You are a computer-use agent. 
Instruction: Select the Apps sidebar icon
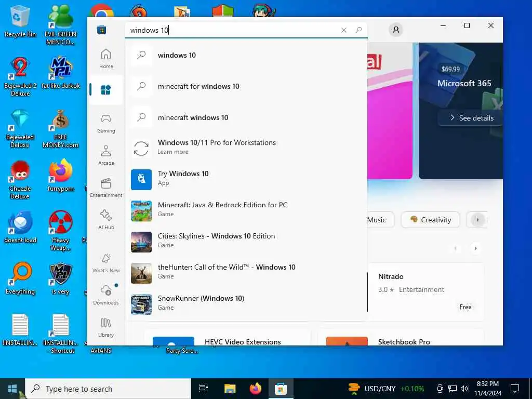[106, 90]
